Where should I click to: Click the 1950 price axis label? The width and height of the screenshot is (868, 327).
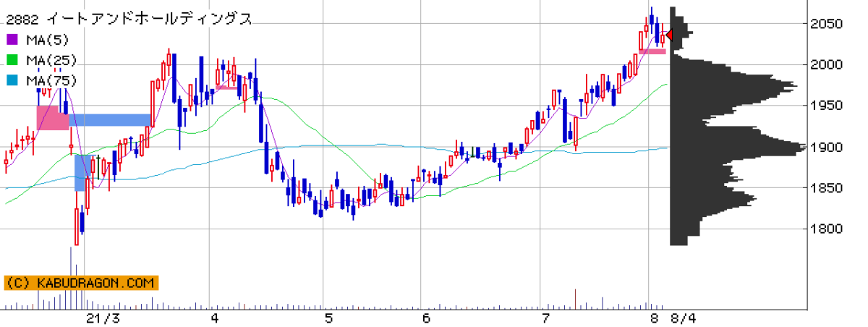[827, 106]
